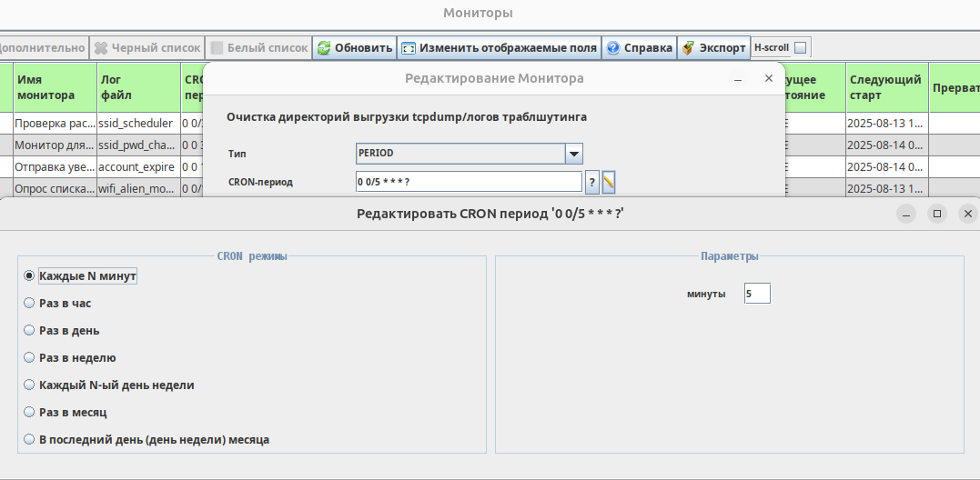Select the ssid_scheduler log cell

138,123
